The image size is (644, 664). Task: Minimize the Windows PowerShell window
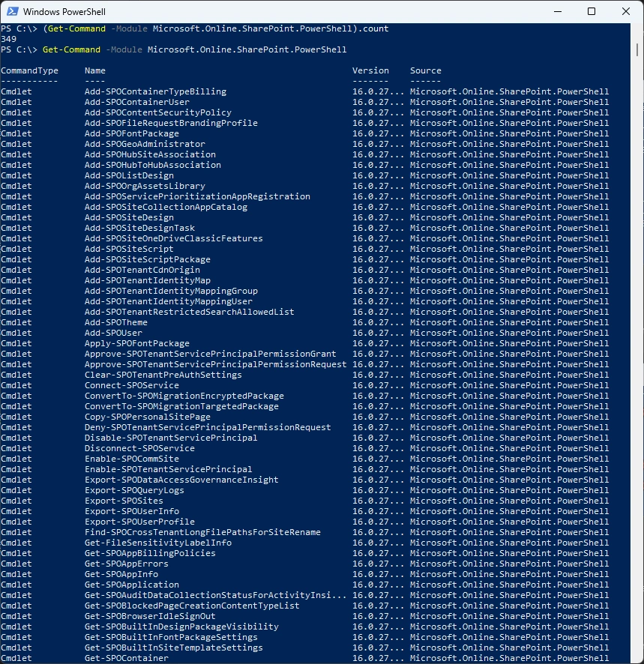click(x=557, y=11)
